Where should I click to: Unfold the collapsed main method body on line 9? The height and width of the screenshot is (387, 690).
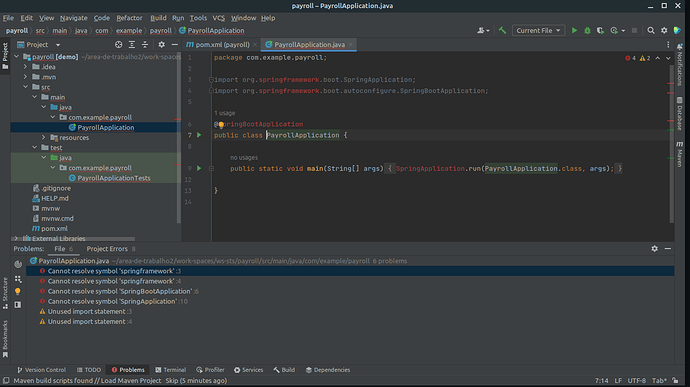click(211, 168)
